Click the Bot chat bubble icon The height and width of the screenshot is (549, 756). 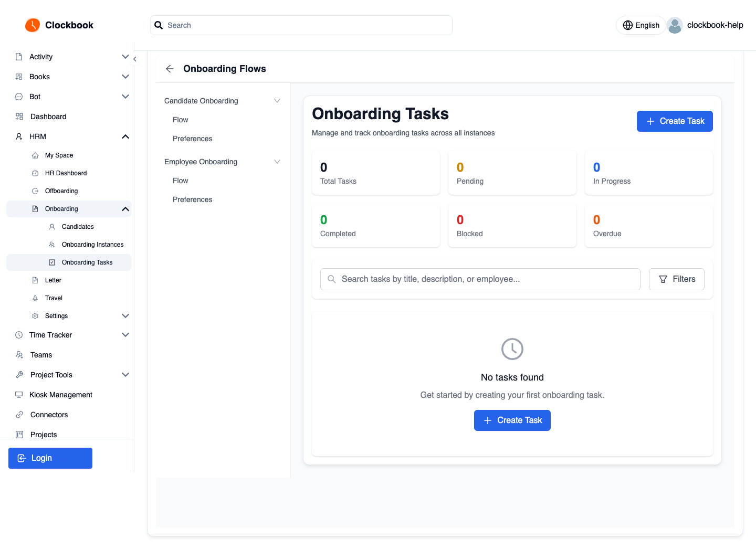pos(19,97)
